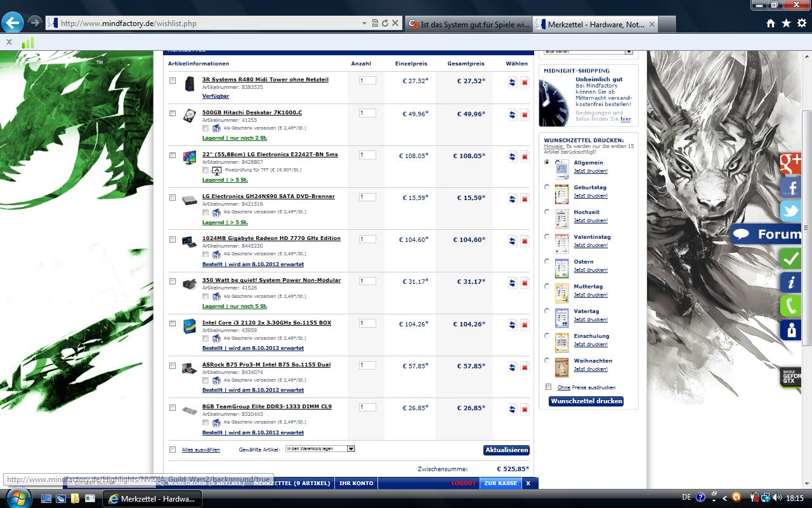Tick checkbox for 3R Systems R480 Midi Tower
812x508 pixels.
173,81
